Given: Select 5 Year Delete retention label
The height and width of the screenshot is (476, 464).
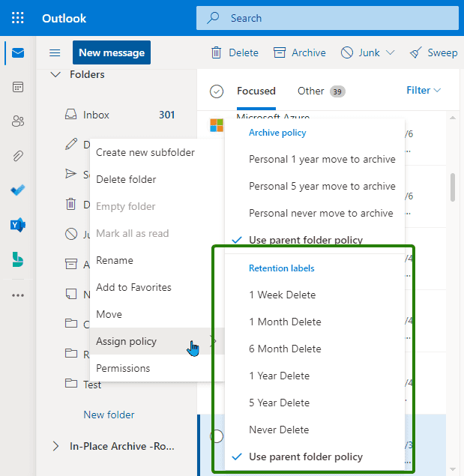Looking at the screenshot, I should coord(315,403).
